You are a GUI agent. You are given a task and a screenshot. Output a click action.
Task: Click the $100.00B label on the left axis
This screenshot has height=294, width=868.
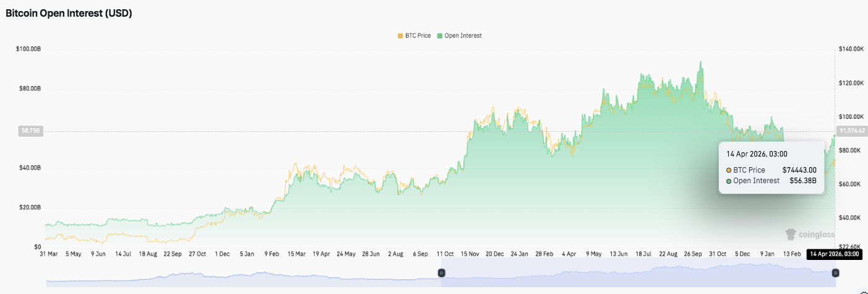(x=28, y=49)
